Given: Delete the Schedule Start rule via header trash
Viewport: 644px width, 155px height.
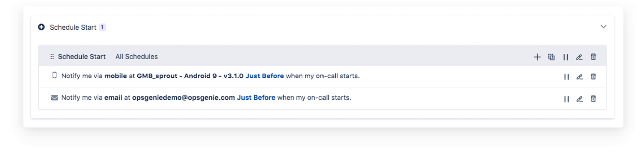Looking at the screenshot, I should point(593,57).
